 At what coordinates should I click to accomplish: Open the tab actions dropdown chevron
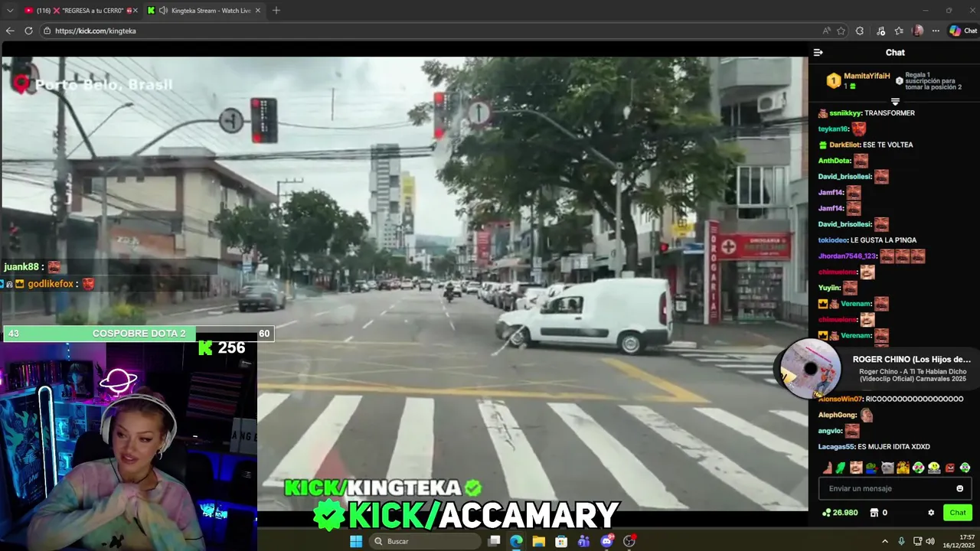(9, 11)
